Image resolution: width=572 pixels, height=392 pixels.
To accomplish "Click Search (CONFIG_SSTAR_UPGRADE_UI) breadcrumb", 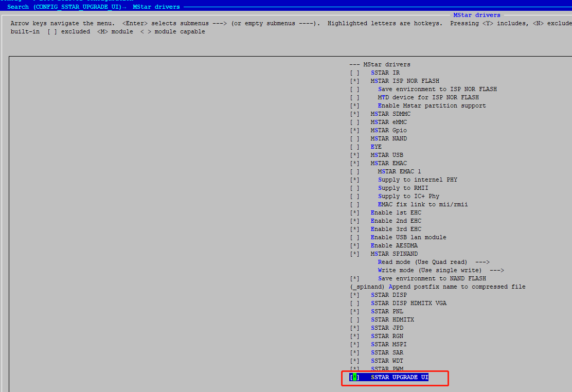I will 64,7.
